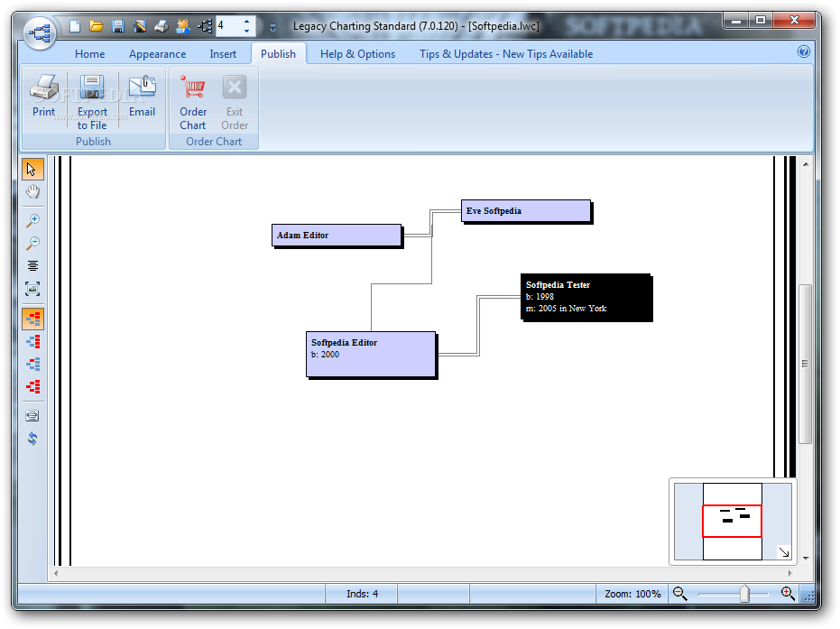Click the Save As icon with pencil
Image resolution: width=840 pixels, height=629 pixels.
pyautogui.click(x=140, y=25)
